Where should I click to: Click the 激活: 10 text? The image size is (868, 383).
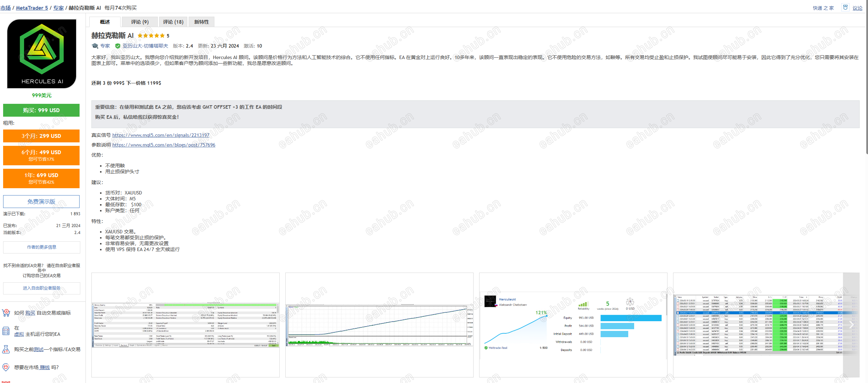pyautogui.click(x=253, y=46)
